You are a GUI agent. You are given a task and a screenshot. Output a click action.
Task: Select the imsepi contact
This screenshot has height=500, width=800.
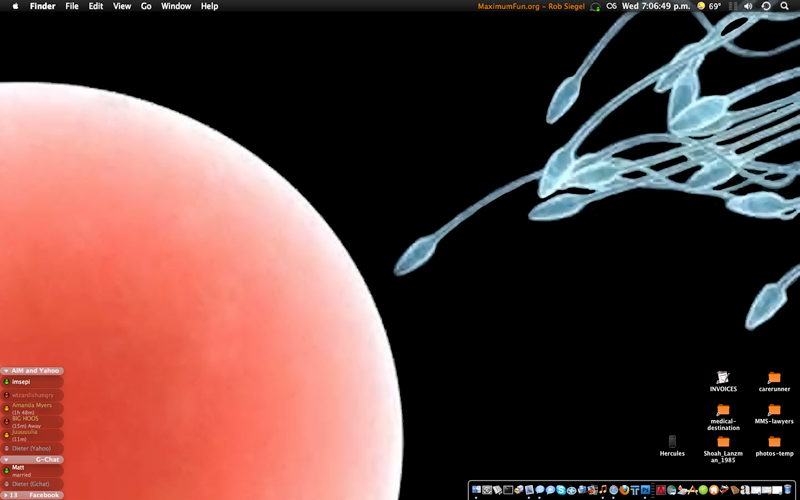coord(32,382)
